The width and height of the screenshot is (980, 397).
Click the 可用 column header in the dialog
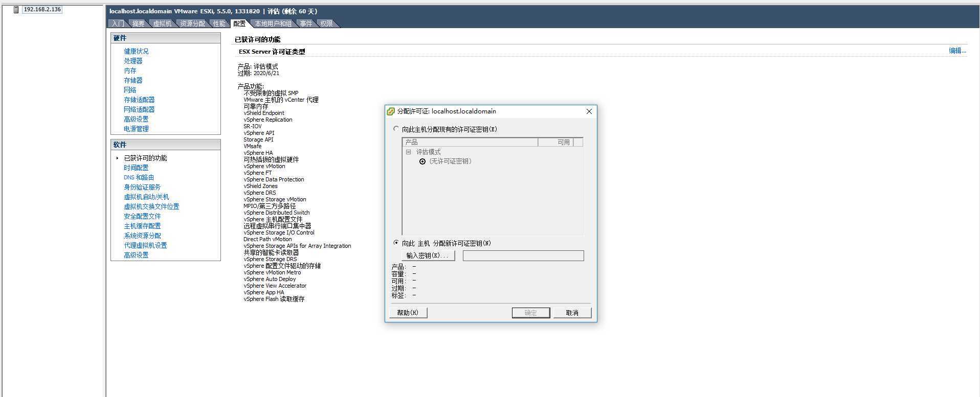pos(555,142)
